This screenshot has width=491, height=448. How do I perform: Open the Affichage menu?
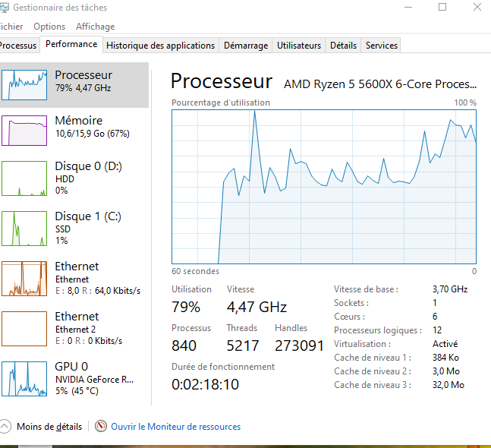point(95,27)
